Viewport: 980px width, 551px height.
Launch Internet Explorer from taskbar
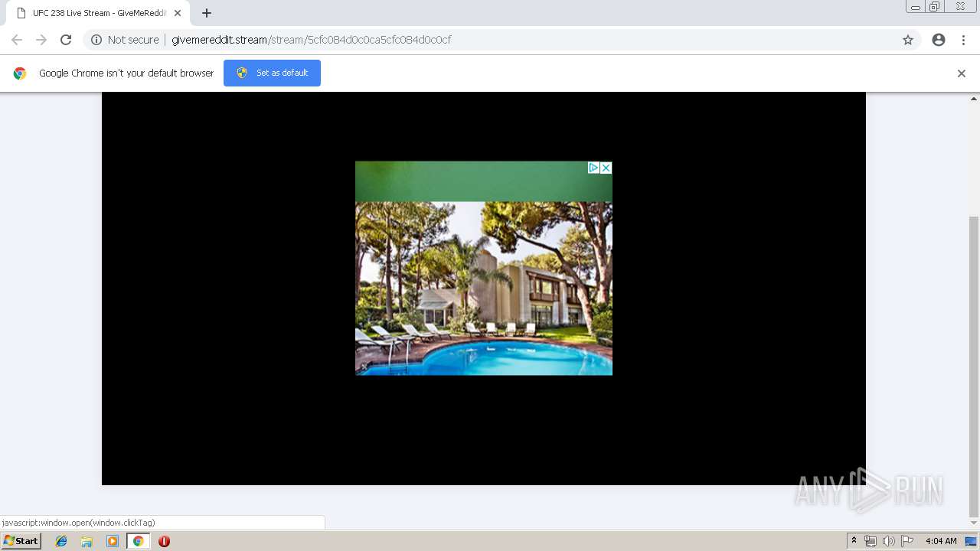click(x=61, y=541)
